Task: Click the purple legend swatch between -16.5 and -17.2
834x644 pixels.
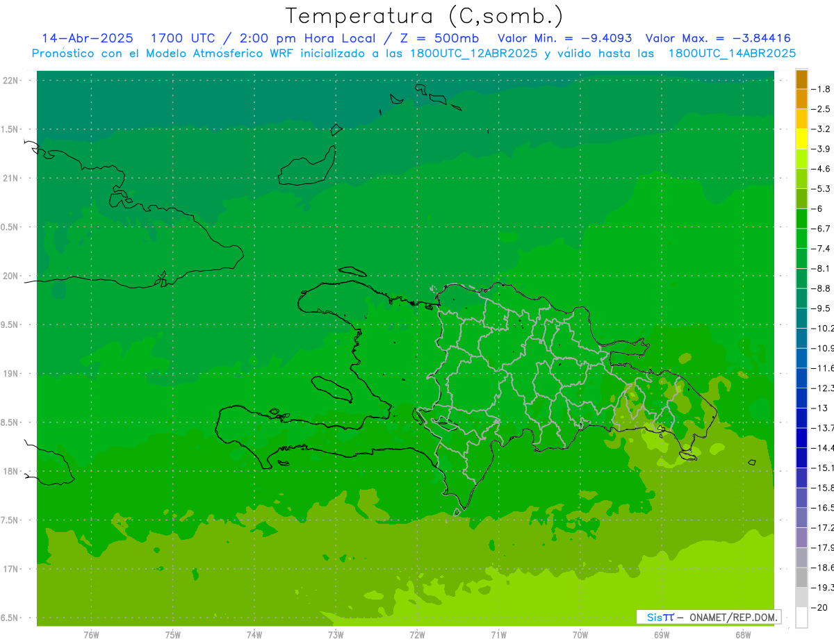Action: click(x=801, y=518)
